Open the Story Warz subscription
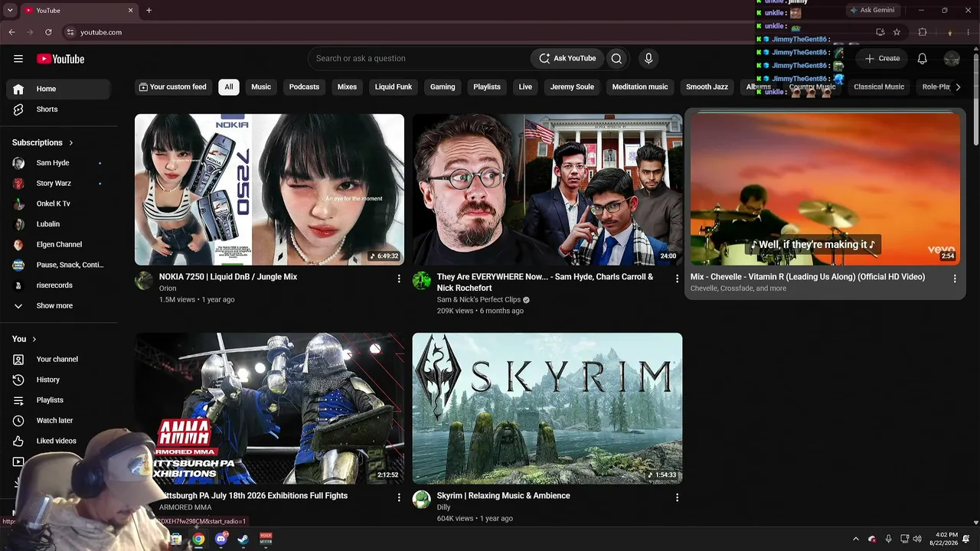This screenshot has width=980, height=551. [x=58, y=184]
